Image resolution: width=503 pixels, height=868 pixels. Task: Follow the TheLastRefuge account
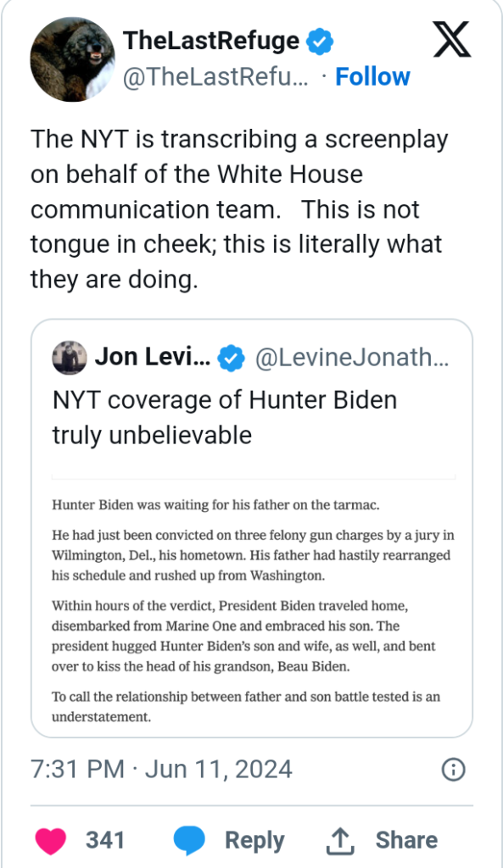click(372, 76)
